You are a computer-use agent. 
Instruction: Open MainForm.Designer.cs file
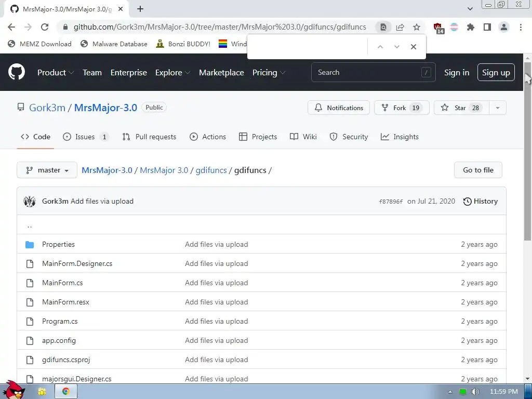(x=77, y=263)
